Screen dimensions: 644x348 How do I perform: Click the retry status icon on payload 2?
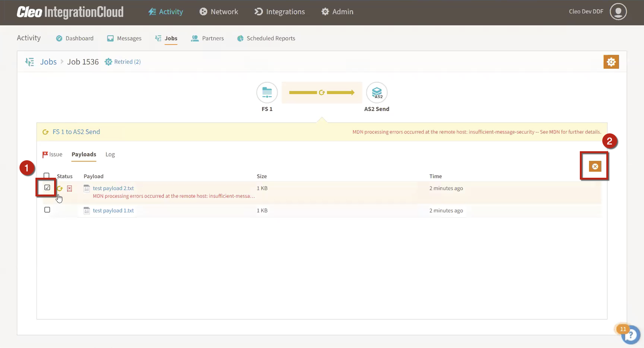pos(60,189)
